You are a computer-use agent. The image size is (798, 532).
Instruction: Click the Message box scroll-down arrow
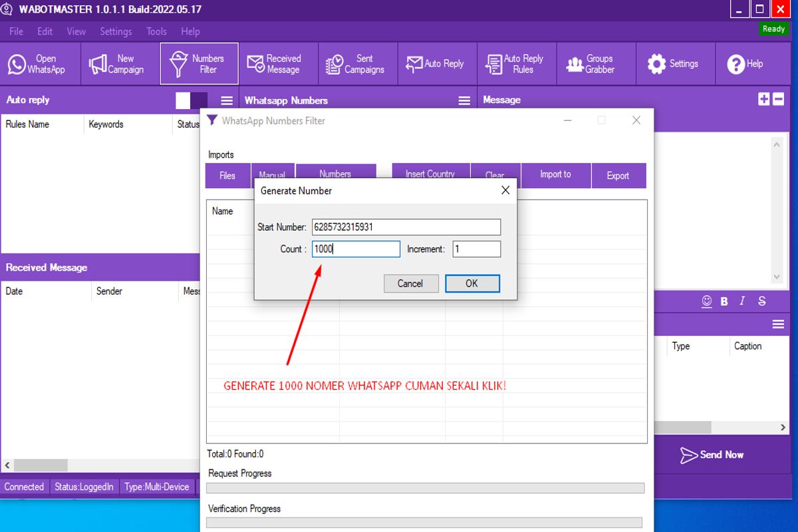click(777, 277)
